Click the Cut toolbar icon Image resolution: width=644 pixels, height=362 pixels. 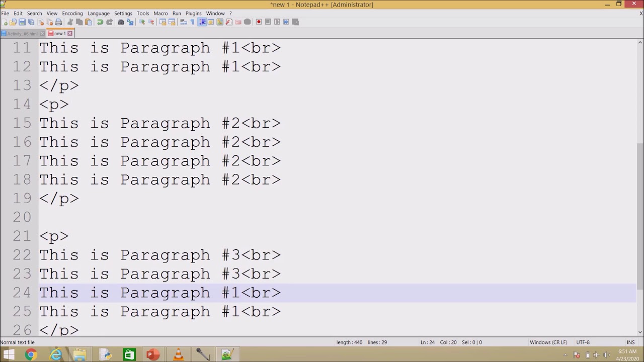coord(70,22)
